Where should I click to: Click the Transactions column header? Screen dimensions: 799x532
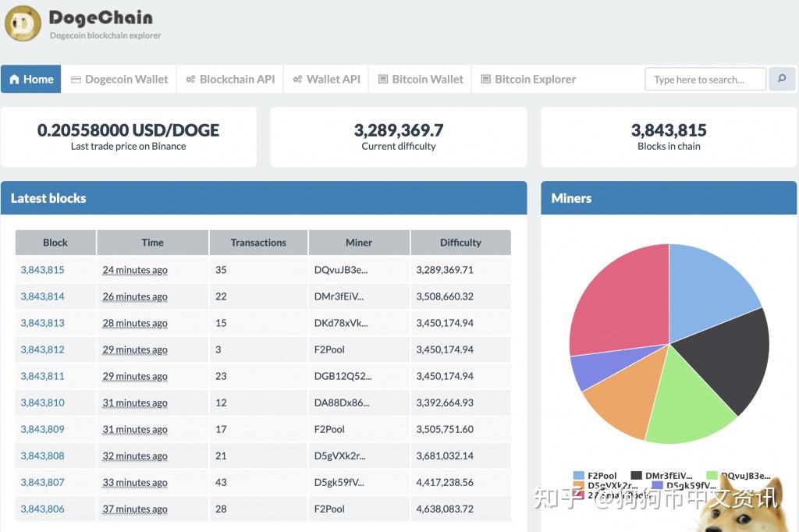258,243
